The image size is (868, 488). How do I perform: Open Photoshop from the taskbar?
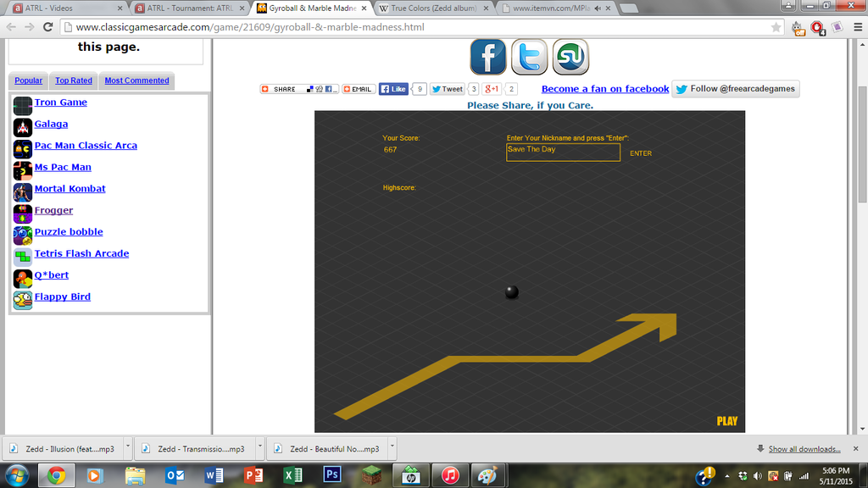(x=332, y=475)
